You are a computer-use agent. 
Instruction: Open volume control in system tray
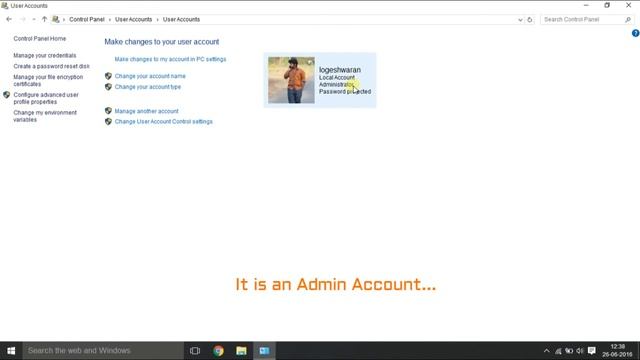580,351
